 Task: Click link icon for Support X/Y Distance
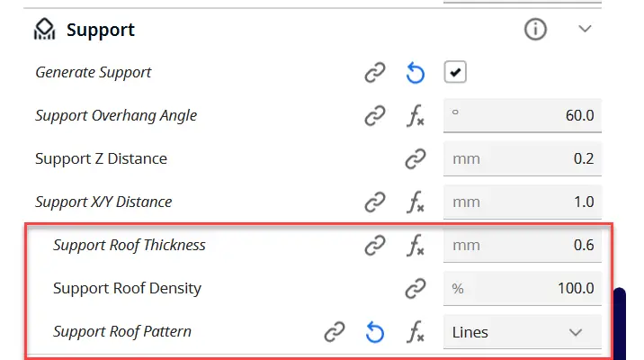click(375, 202)
